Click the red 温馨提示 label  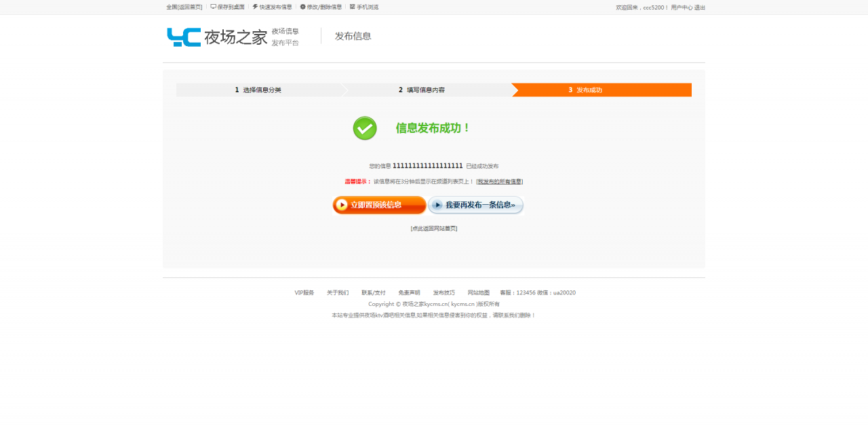[358, 182]
